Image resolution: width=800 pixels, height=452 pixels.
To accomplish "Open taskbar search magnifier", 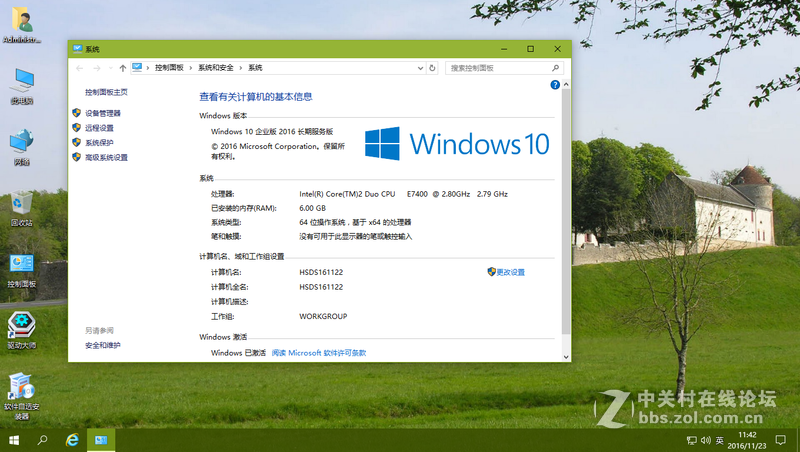I will (x=42, y=440).
